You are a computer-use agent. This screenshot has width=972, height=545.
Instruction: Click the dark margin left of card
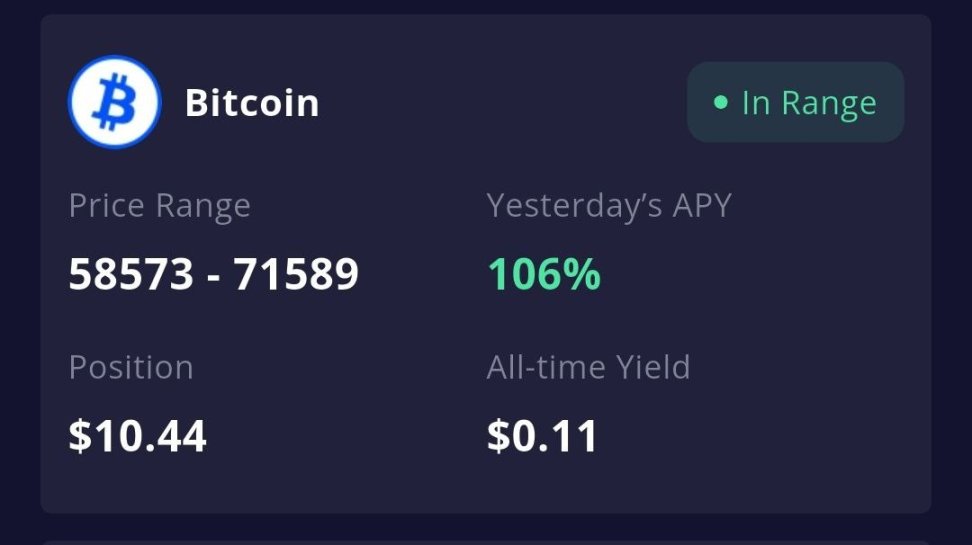tap(18, 270)
